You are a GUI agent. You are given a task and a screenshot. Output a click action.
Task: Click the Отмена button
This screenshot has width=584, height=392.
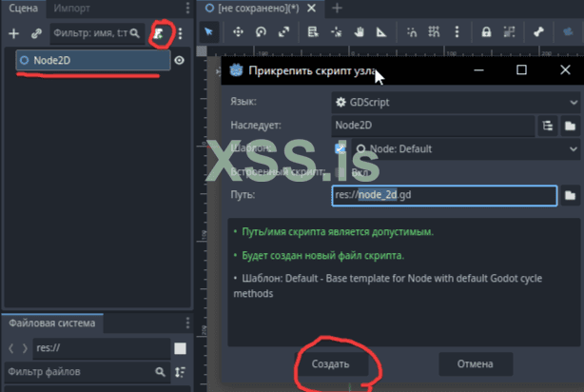(476, 363)
